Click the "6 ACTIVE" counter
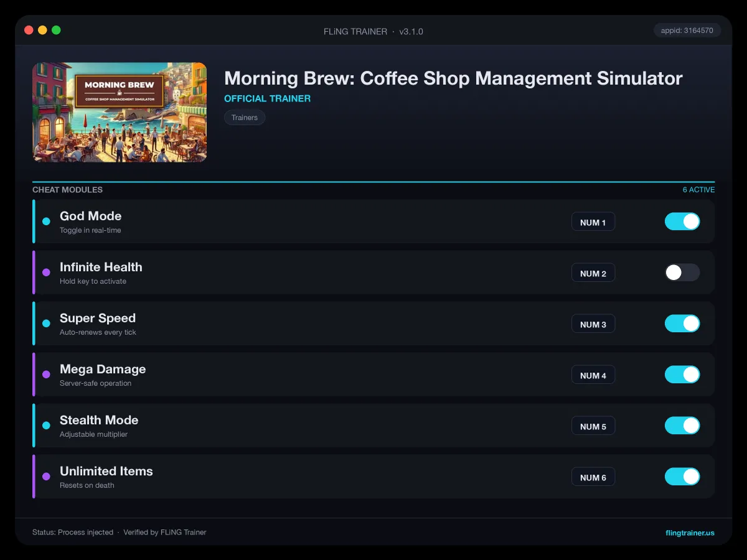 [x=698, y=190]
